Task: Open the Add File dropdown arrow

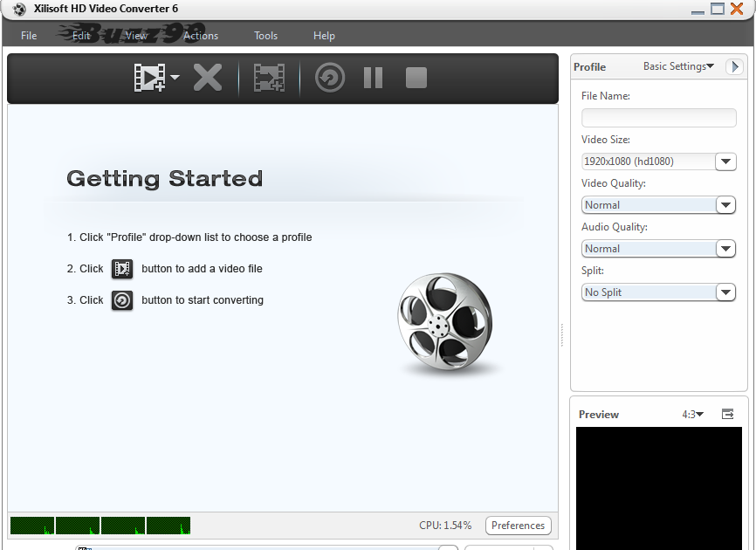Action: point(175,77)
